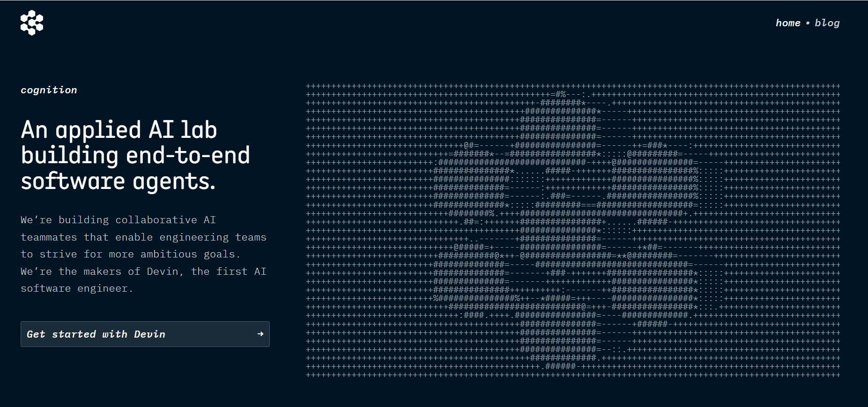The height and width of the screenshot is (407, 868).
Task: Click the bottom row of the ASCII art
Action: [573, 375]
